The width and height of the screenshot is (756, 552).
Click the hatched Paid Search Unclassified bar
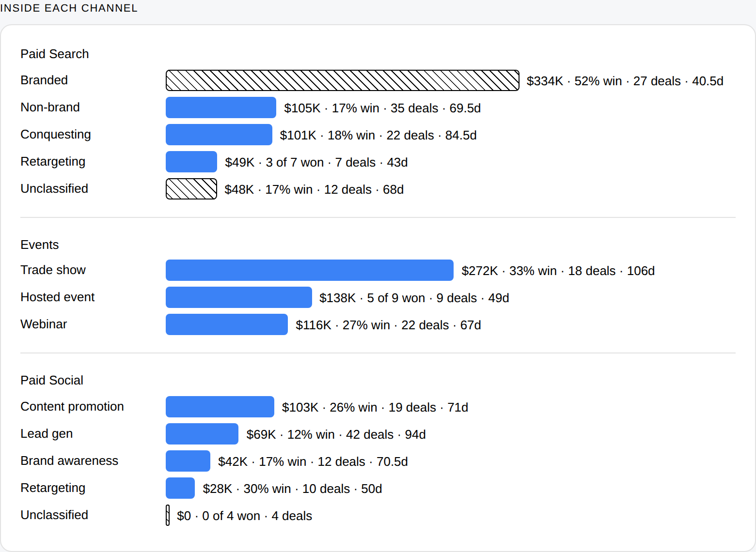(191, 189)
